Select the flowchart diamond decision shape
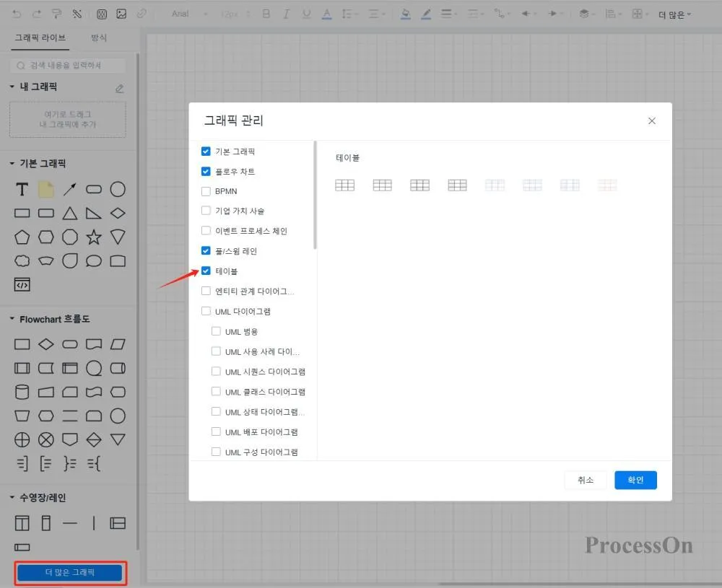722x588 pixels. 46,344
